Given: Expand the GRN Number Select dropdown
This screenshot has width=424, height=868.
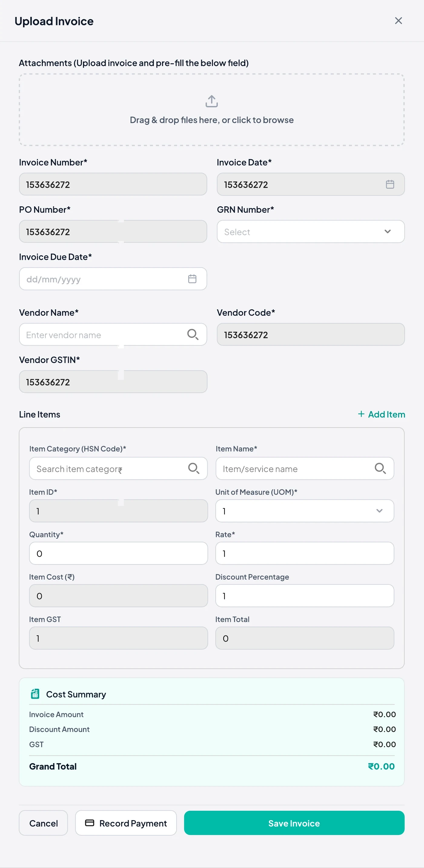Looking at the screenshot, I should click(x=310, y=231).
